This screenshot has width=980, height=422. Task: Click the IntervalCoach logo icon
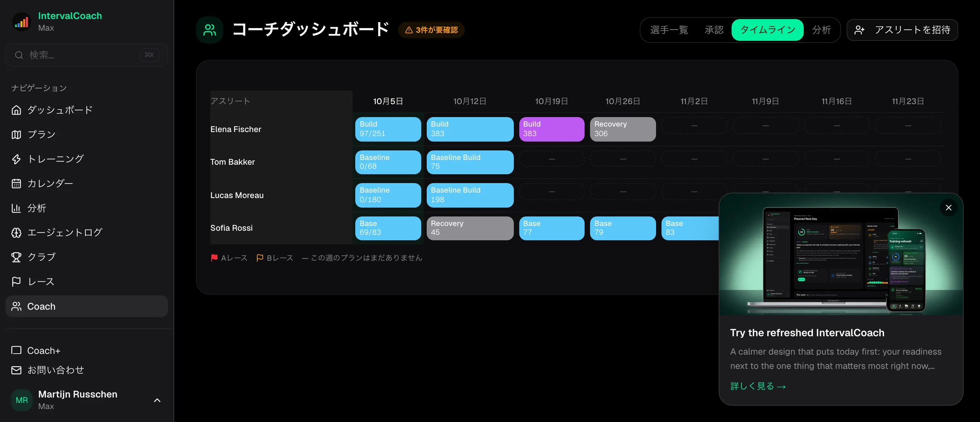pos(22,22)
